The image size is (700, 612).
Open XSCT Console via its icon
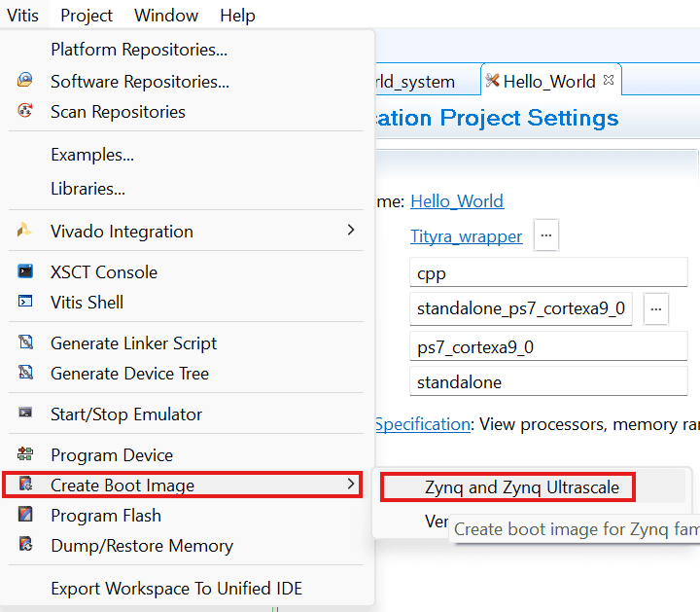(x=25, y=272)
